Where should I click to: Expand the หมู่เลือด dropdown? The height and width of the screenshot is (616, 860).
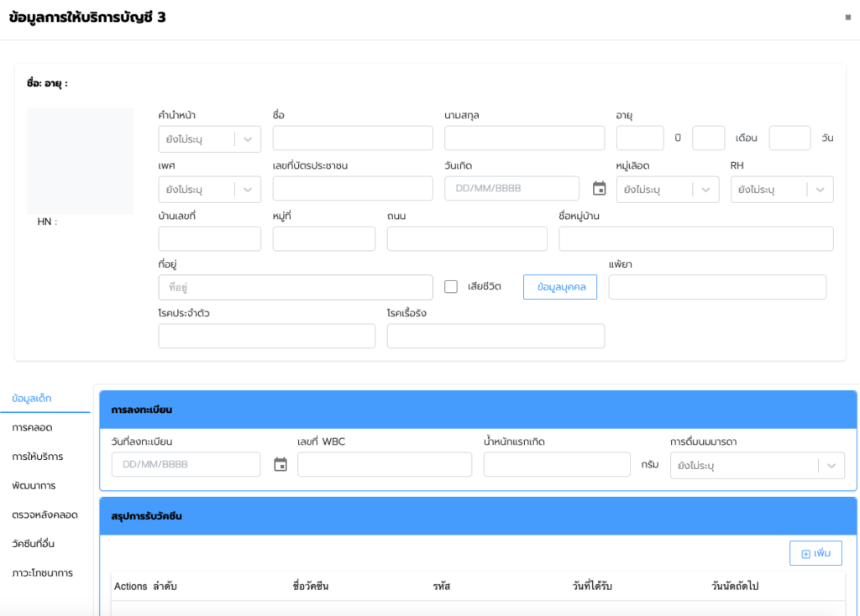coord(667,190)
